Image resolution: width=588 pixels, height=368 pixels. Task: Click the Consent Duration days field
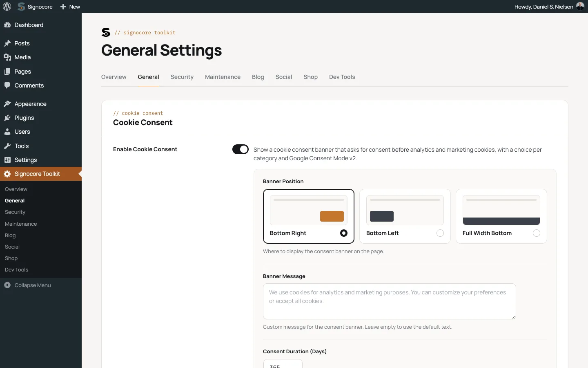283,364
